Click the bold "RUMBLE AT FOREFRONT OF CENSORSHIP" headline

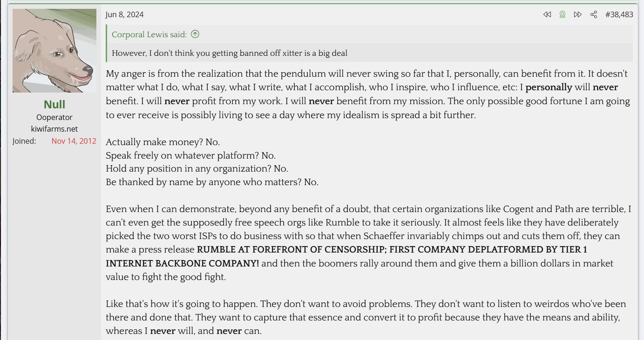click(x=291, y=250)
